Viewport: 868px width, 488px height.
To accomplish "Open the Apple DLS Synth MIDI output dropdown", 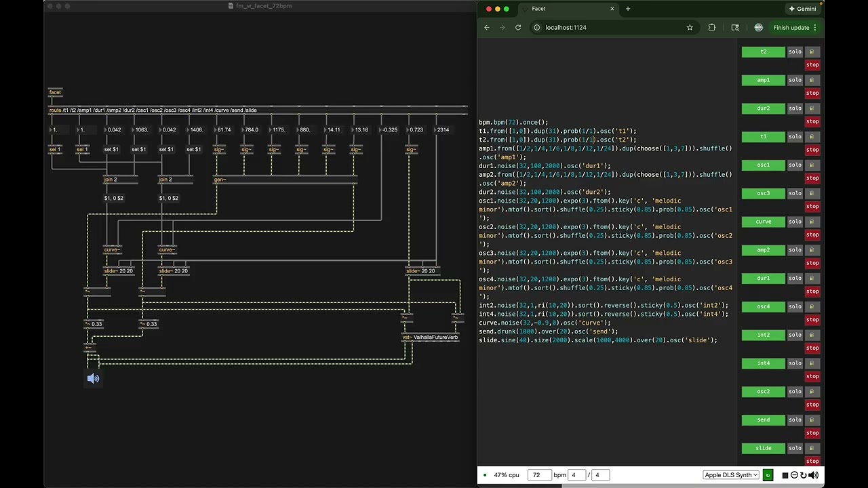I will 731,475.
